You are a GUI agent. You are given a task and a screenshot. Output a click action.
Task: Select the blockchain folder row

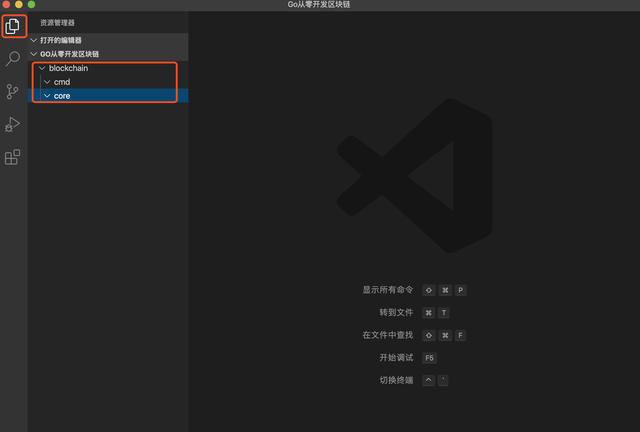[x=108, y=68]
